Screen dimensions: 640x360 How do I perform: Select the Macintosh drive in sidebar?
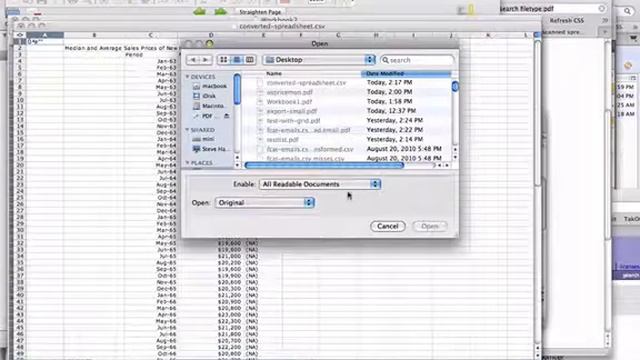tap(209, 106)
